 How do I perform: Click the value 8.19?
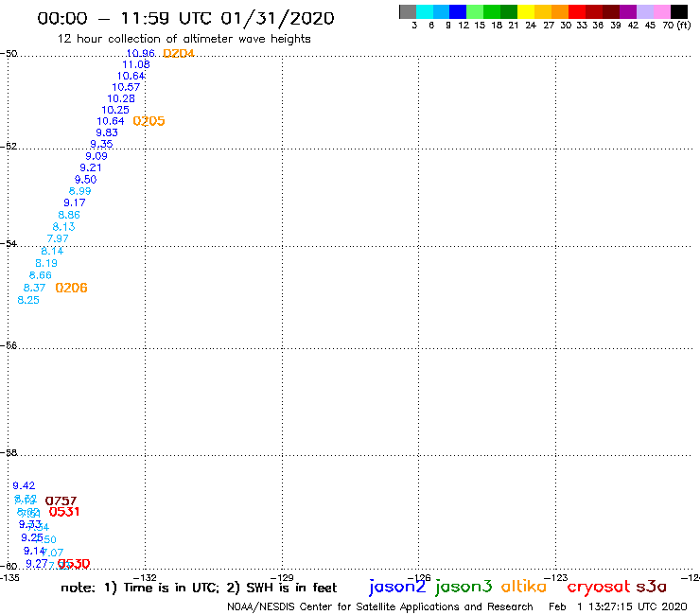coord(46,263)
